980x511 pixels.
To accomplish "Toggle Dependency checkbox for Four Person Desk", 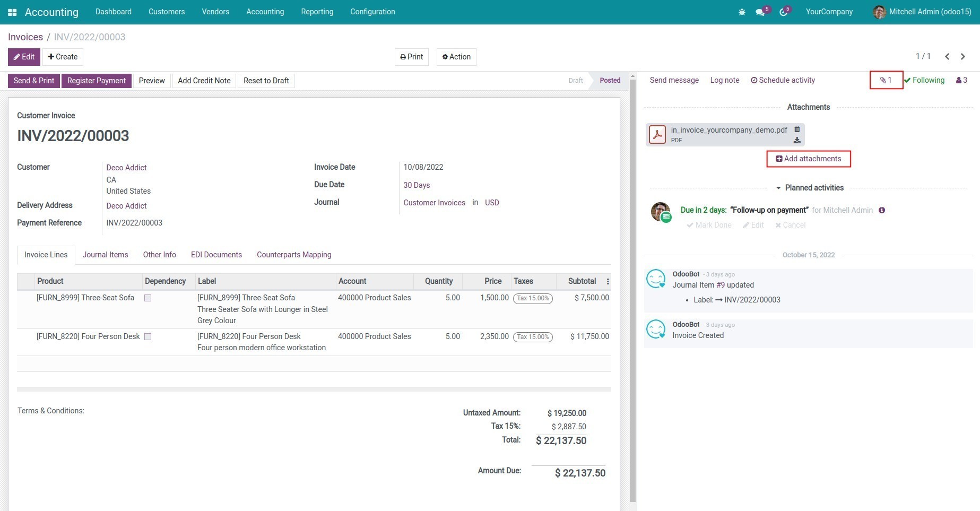I will pos(148,337).
